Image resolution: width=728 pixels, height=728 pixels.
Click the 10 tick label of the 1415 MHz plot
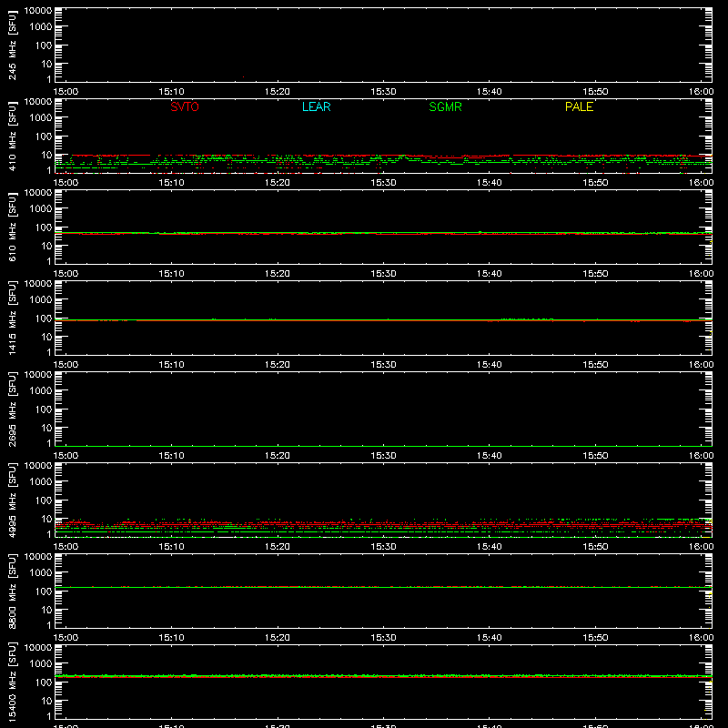coord(46,337)
